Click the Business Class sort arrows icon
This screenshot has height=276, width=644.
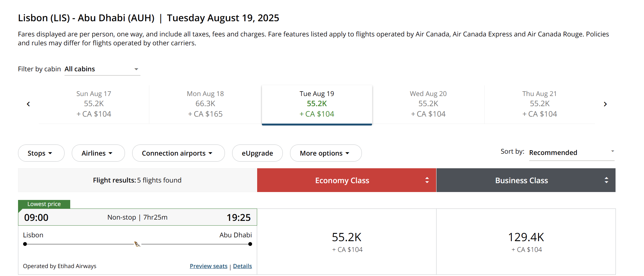[x=606, y=180]
